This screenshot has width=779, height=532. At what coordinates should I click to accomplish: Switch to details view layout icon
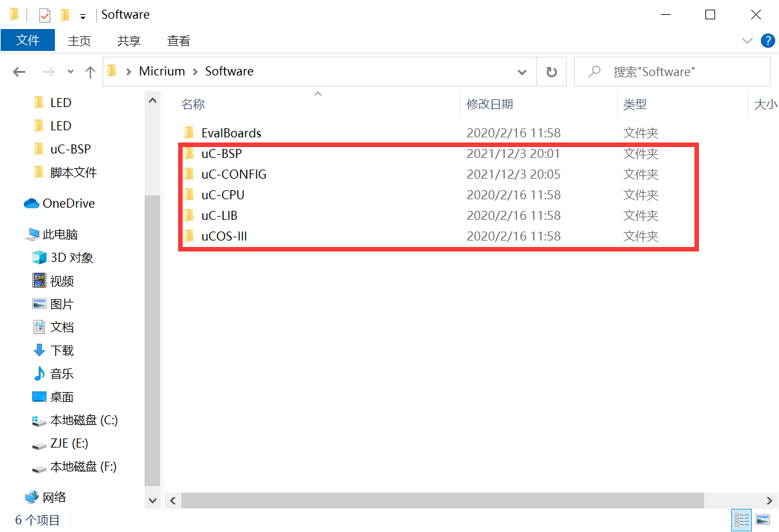coord(742,519)
